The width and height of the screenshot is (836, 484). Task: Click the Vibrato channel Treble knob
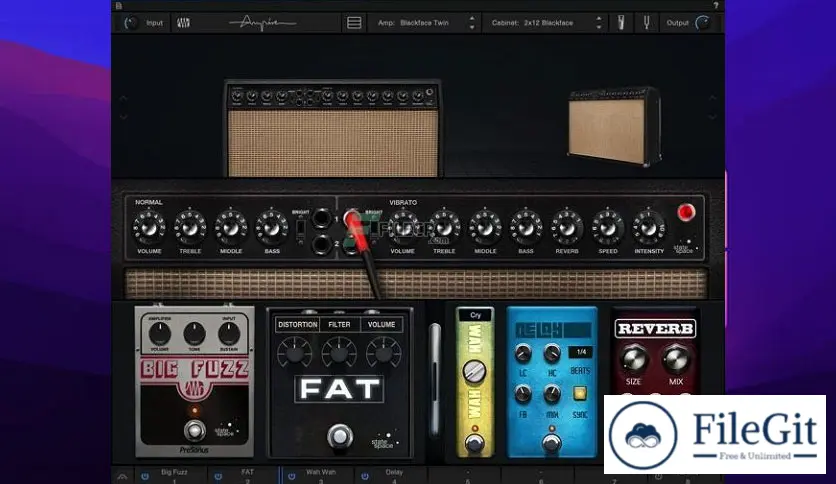click(444, 228)
